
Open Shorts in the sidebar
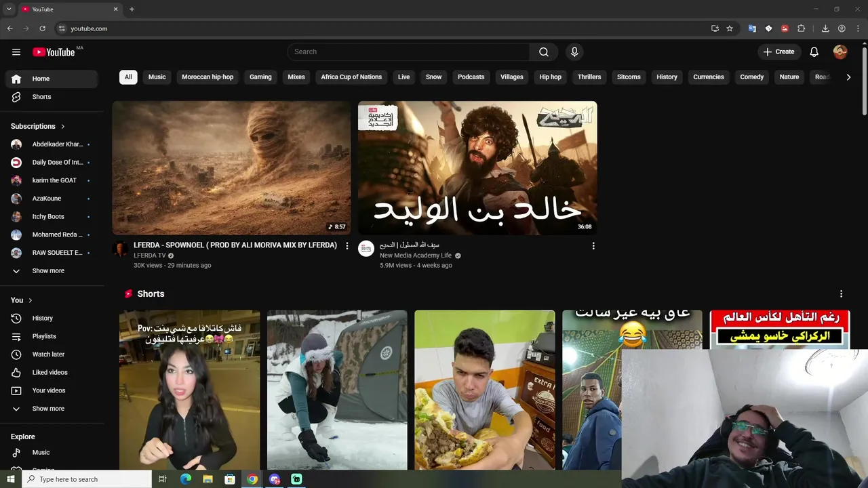pos(52,97)
